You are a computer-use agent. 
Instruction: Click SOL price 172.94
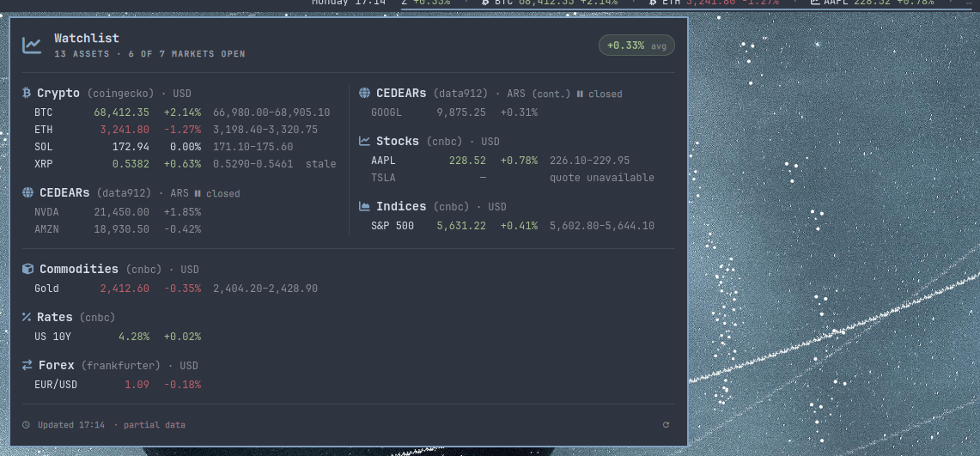click(131, 147)
